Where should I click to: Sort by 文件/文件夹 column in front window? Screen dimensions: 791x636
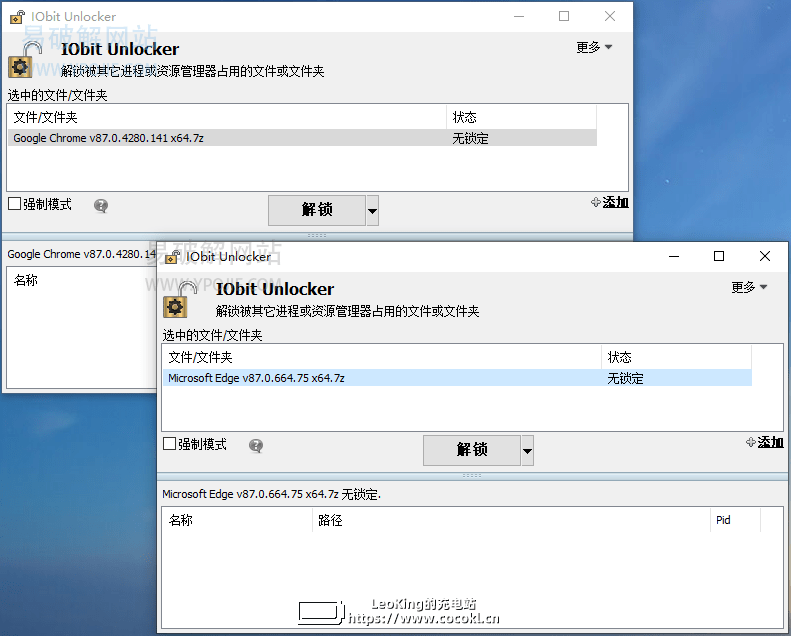[382, 357]
